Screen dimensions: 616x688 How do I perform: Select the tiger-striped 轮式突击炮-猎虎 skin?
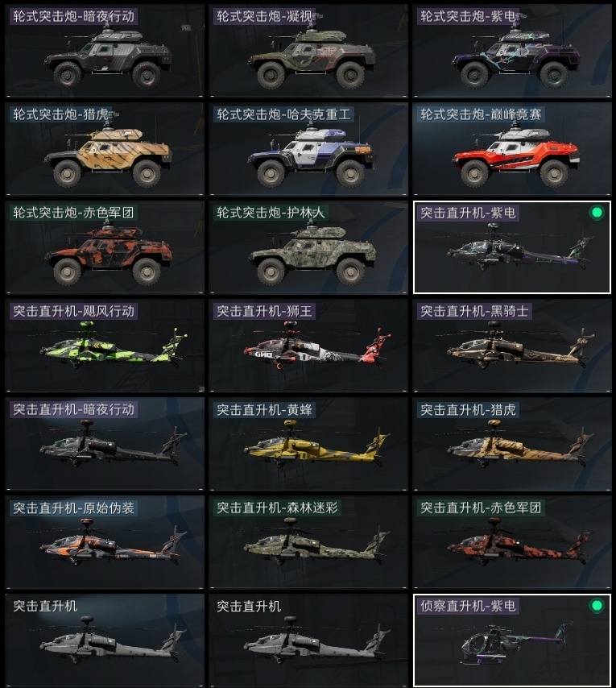tap(105, 149)
